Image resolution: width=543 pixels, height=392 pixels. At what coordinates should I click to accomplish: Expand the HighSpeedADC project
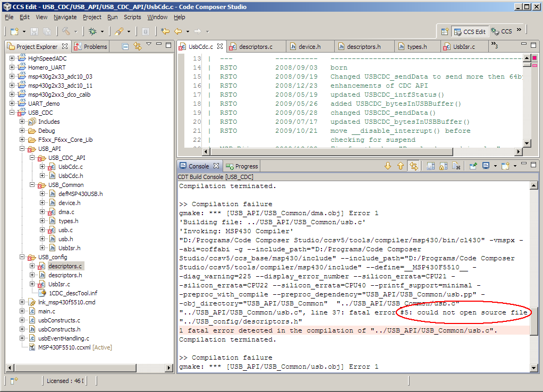(12, 58)
